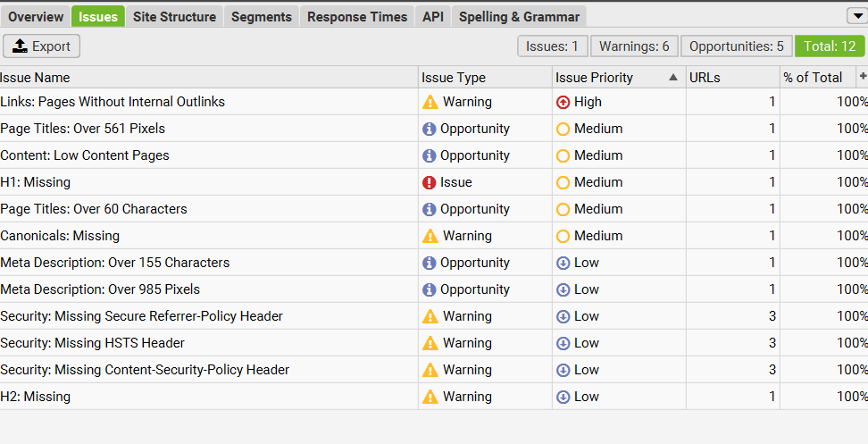
Task: Click the warning icon for Security: Missing HSTS Header
Action: [430, 343]
